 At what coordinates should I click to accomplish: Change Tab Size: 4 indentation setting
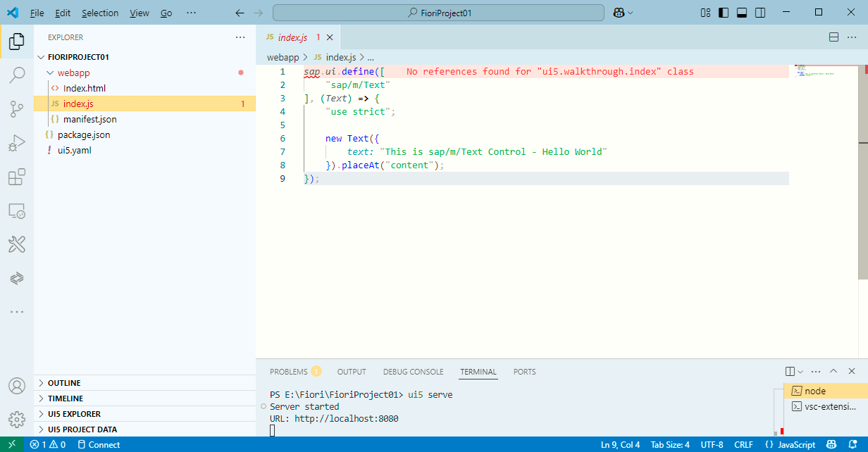click(670, 444)
